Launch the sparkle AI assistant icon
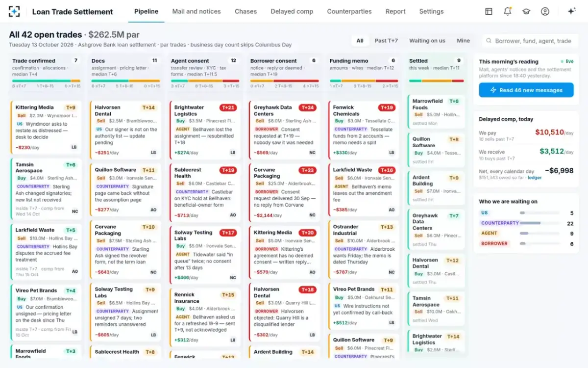The height and width of the screenshot is (368, 588). point(571,11)
